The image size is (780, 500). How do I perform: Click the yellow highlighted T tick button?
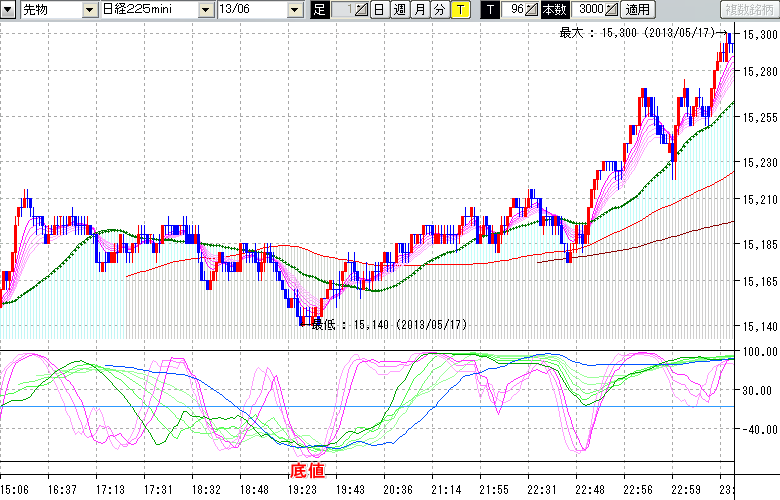click(x=459, y=10)
